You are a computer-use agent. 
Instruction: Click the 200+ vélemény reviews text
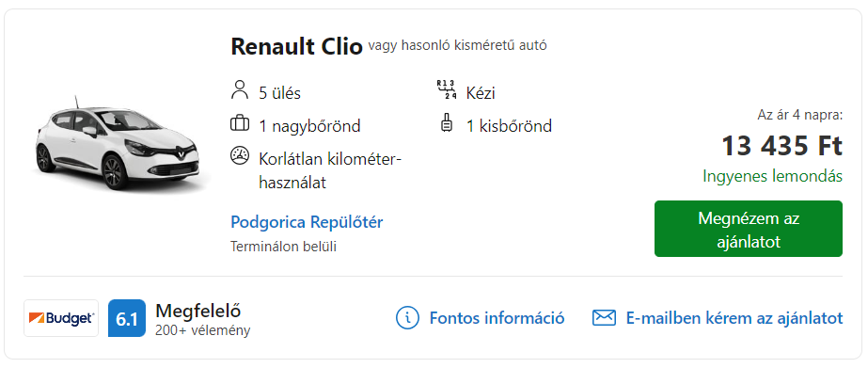(x=203, y=331)
